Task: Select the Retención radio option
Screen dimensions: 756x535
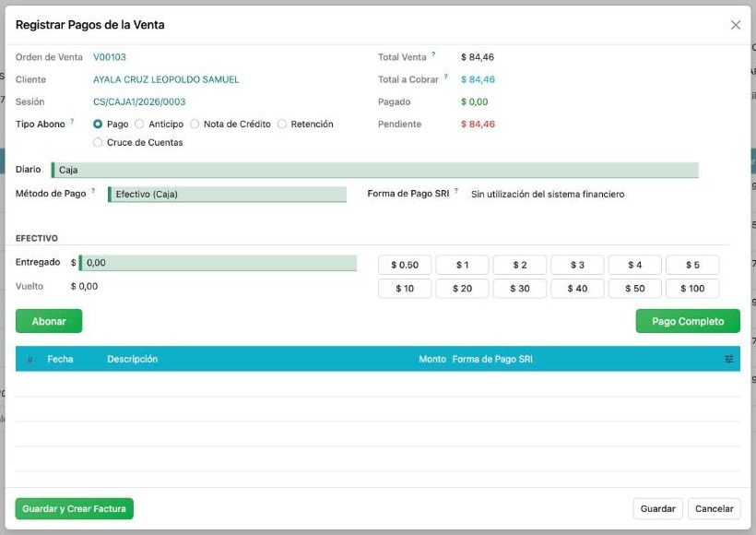Action: click(282, 124)
